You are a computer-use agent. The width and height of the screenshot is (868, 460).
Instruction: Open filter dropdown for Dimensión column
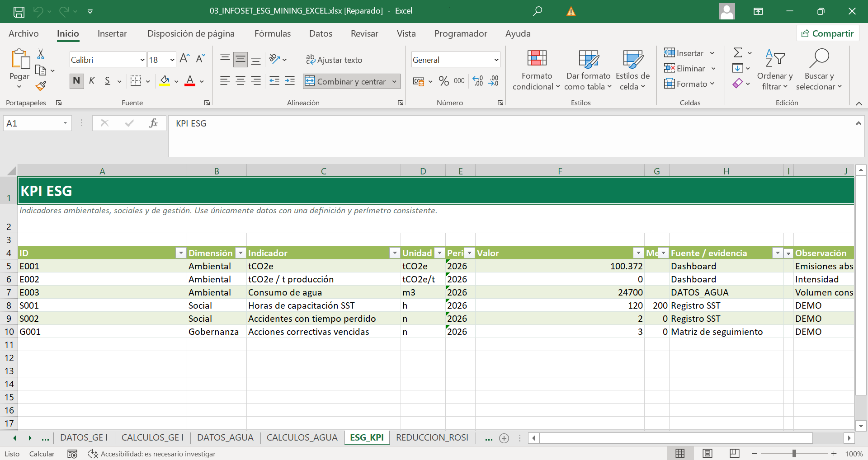point(241,253)
